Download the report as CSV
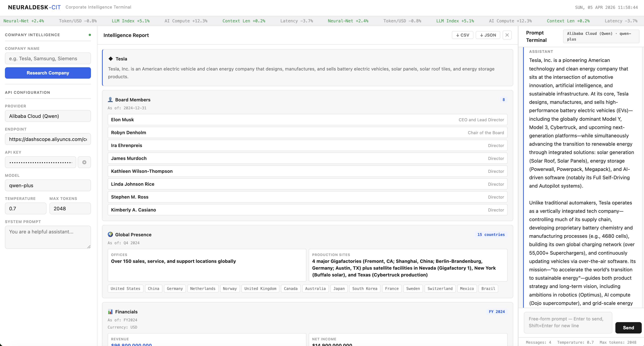The height and width of the screenshot is (346, 644). [x=462, y=35]
